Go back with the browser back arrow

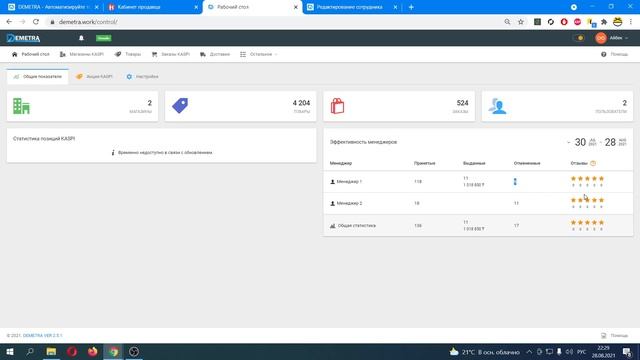point(9,22)
